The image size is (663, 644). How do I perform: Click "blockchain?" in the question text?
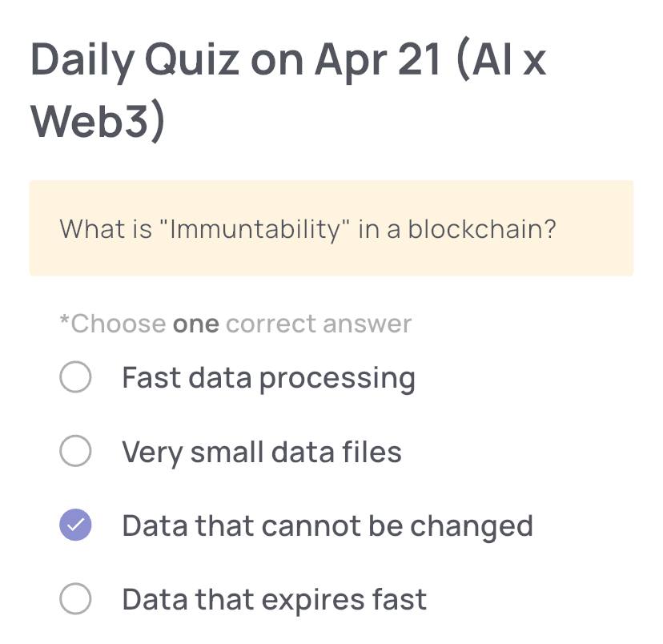483,229
